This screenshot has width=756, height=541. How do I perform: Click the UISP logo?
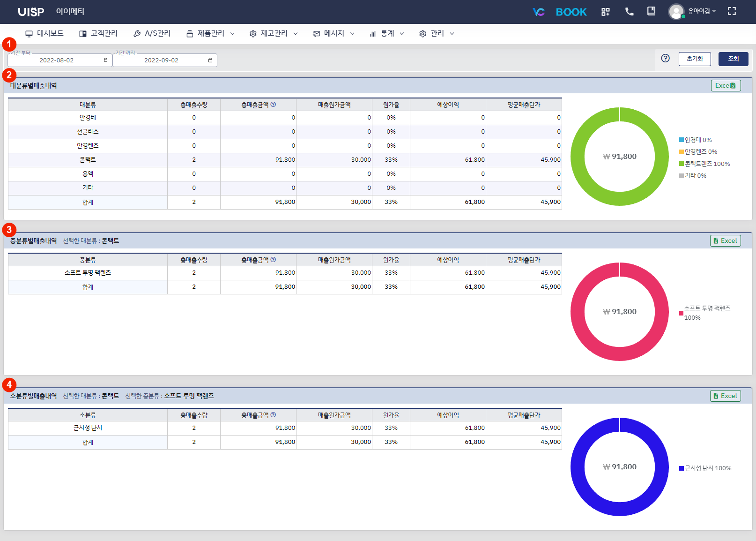pos(31,12)
